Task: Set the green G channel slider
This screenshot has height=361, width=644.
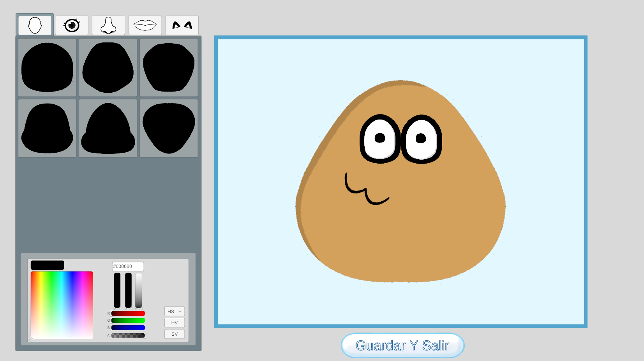Action: [x=128, y=320]
